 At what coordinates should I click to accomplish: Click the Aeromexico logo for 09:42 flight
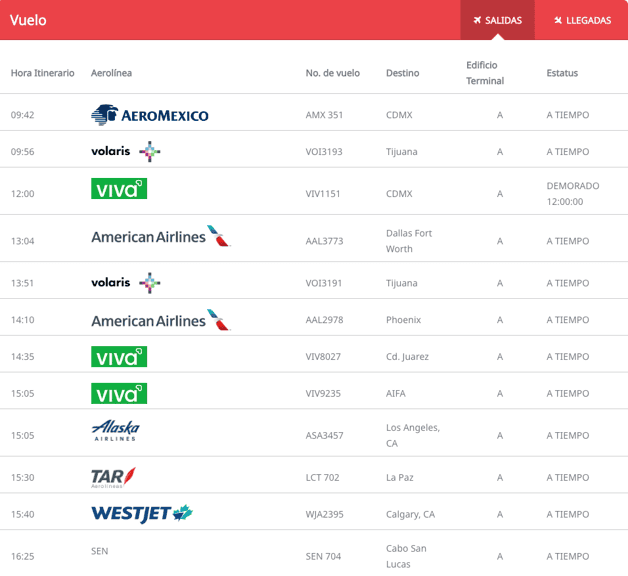pyautogui.click(x=150, y=115)
